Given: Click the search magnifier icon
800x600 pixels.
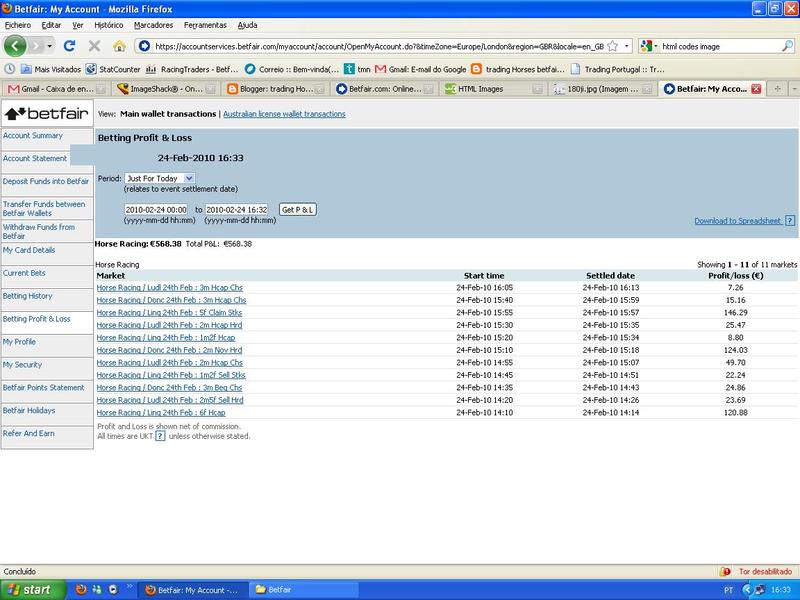Looking at the screenshot, I should (787, 46).
